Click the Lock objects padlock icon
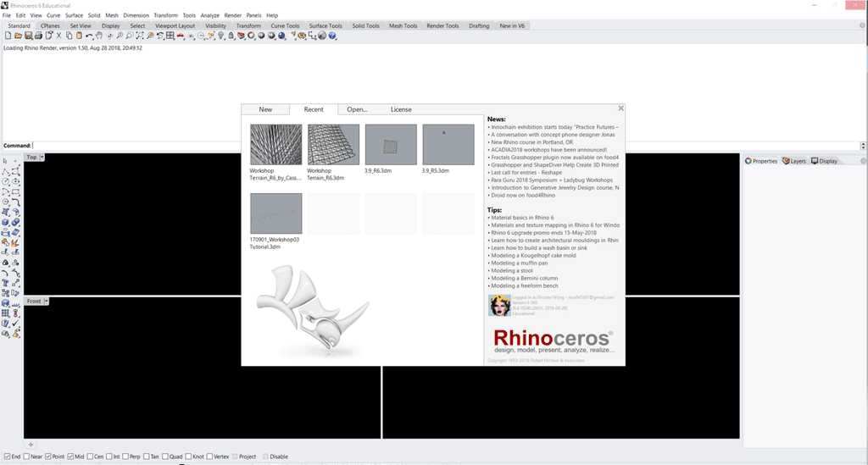 (231, 36)
